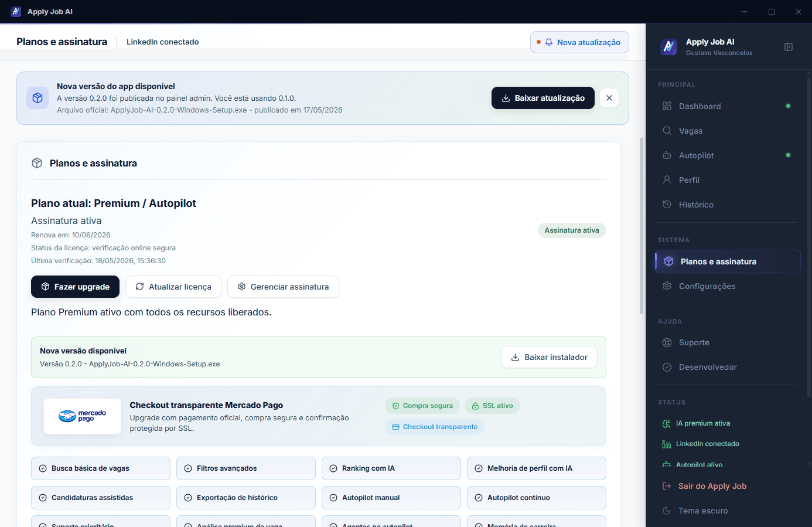Click the Sair logout arrow icon
This screenshot has width=812, height=527.
point(667,486)
